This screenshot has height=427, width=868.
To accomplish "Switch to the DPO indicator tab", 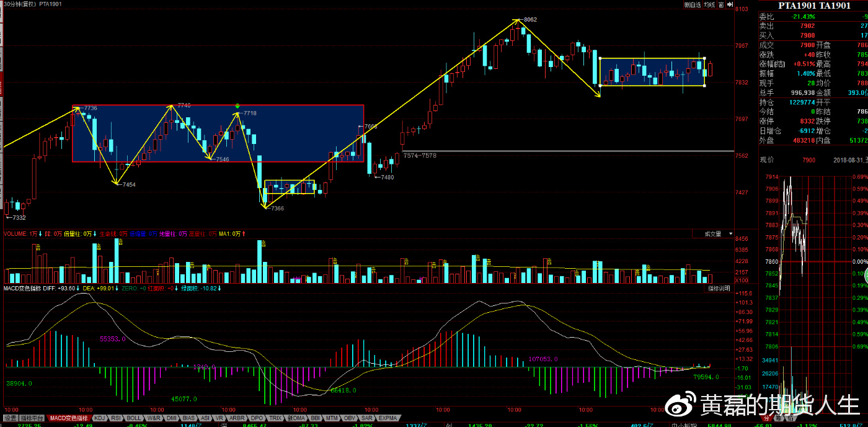I will coord(257,418).
